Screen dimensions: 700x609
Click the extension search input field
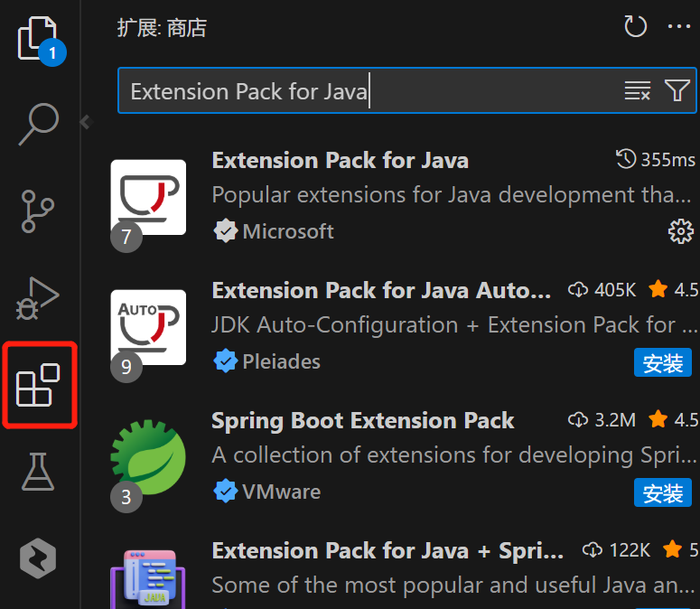tap(361, 91)
